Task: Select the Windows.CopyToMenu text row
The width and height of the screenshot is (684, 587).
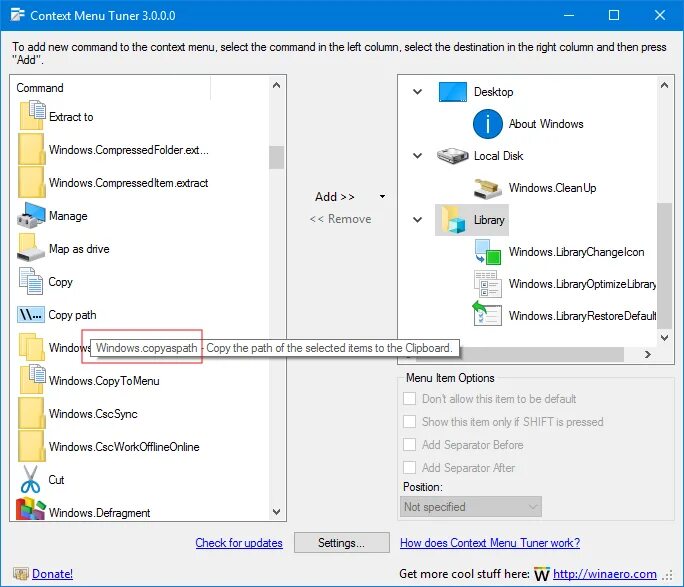Action: coord(104,381)
